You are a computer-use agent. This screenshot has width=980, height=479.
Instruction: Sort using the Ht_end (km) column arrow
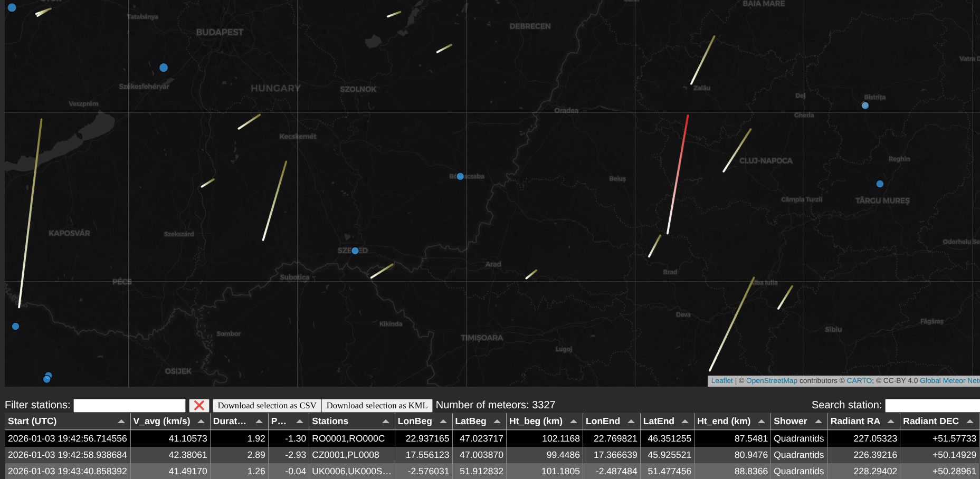point(762,421)
